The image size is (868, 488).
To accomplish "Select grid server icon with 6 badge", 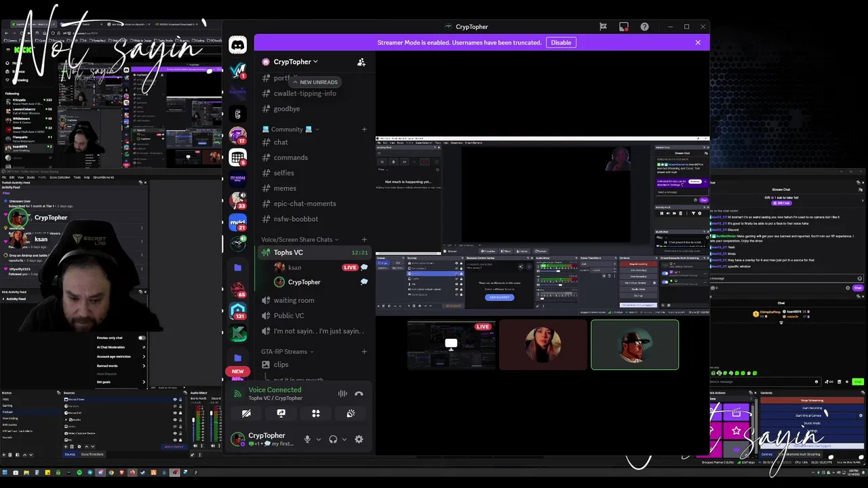I will click(x=237, y=157).
